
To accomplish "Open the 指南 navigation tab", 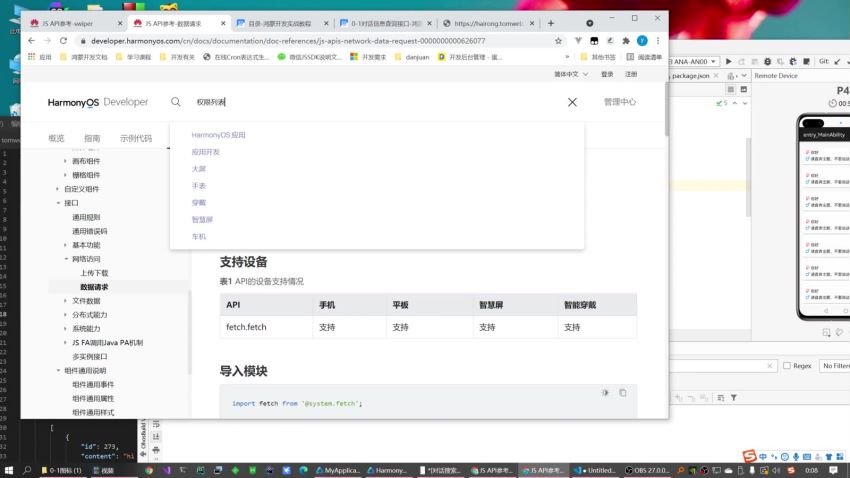I will pos(92,138).
